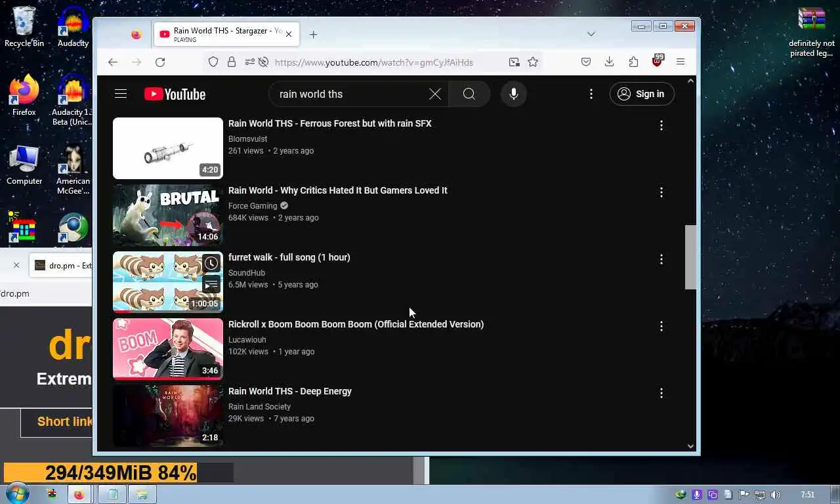Open Firefox extensions puzzle icon
Image resolution: width=840 pixels, height=504 pixels.
tap(633, 62)
